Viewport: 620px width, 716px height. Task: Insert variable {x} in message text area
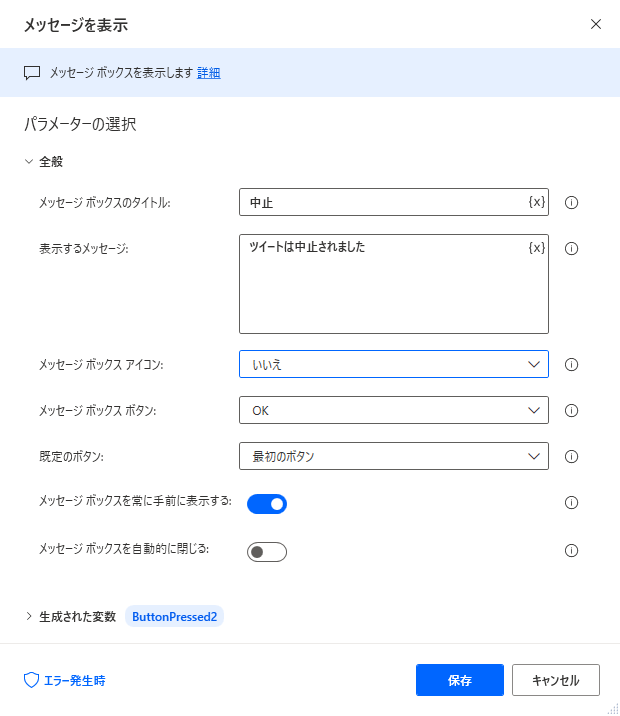tap(536, 247)
